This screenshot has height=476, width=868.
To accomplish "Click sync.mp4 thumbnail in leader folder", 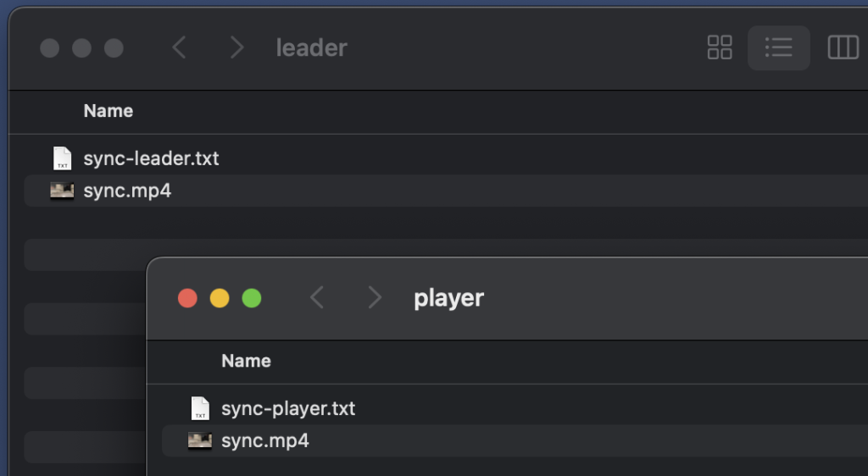I will pyautogui.click(x=62, y=191).
